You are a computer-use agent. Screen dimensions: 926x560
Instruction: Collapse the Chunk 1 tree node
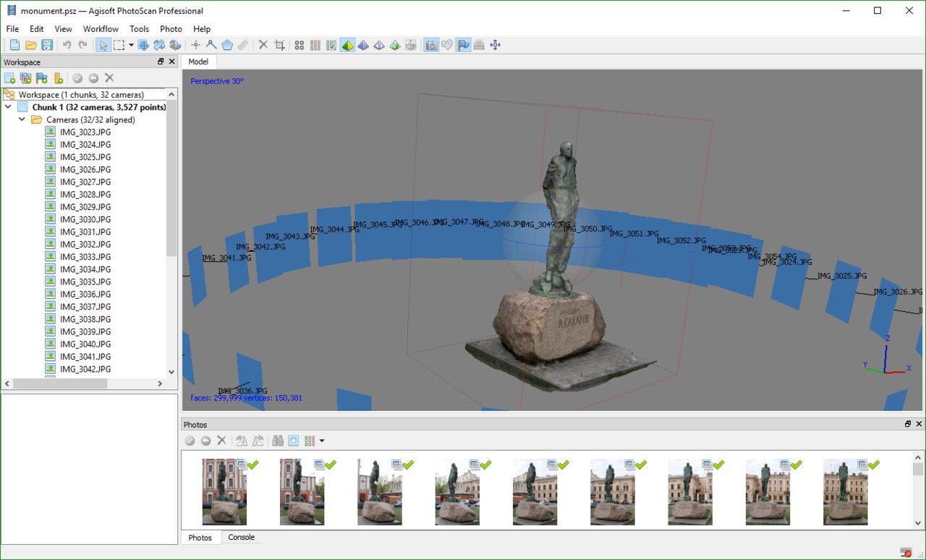(x=9, y=107)
